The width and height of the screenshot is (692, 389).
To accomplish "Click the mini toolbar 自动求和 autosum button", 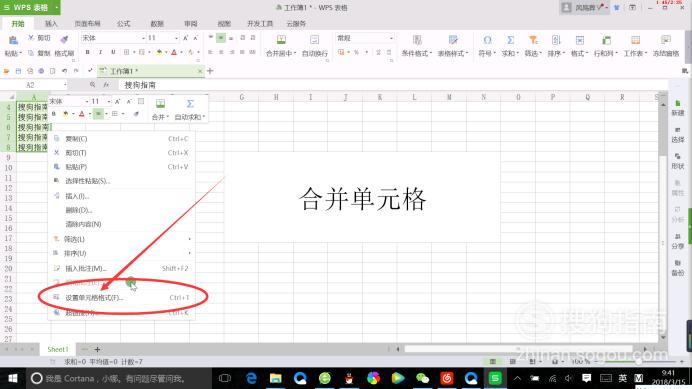I will [x=190, y=110].
